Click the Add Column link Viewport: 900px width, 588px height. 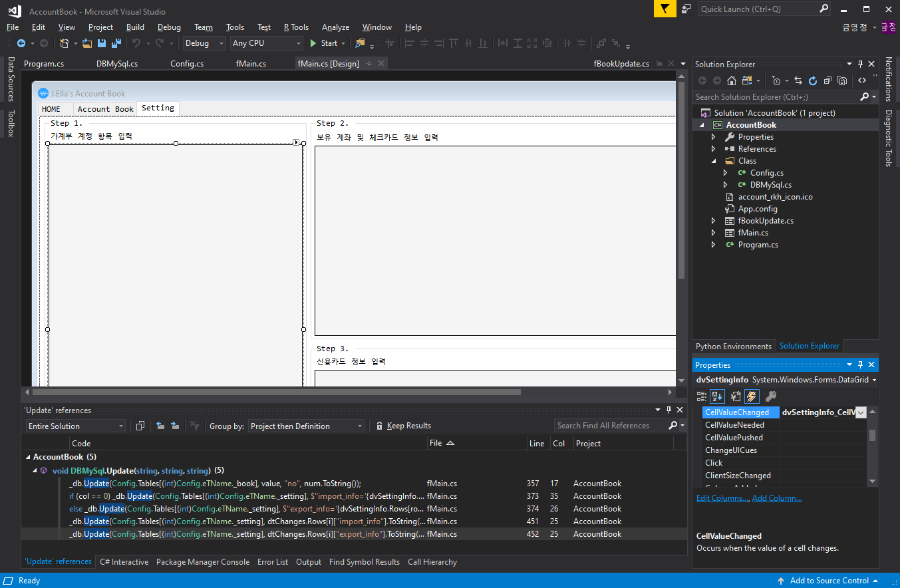pyautogui.click(x=777, y=498)
